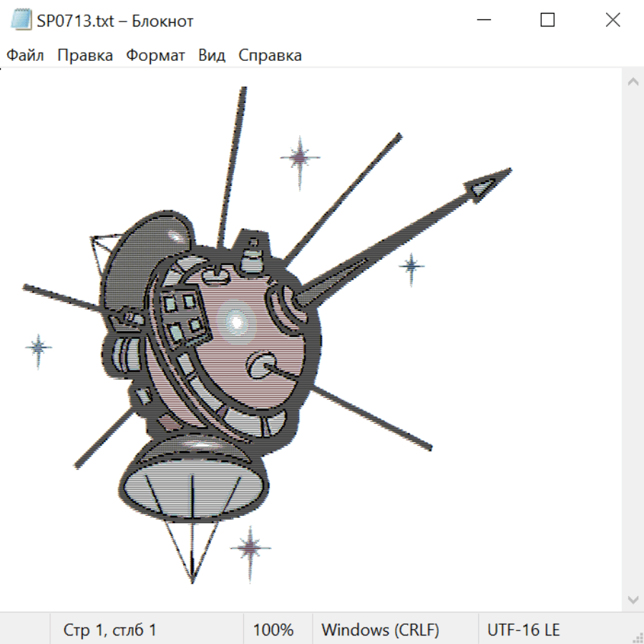Image resolution: width=644 pixels, height=644 pixels.
Task: Click the UTF-16 LE encoding indicator
Action: 523,630
